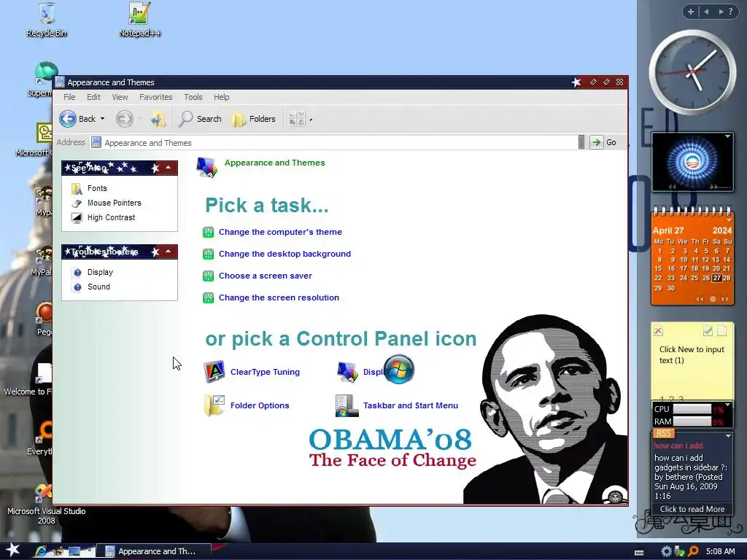Screen dimensions: 747x560
Task: Open the Back history dropdown arrow
Action: tap(102, 119)
